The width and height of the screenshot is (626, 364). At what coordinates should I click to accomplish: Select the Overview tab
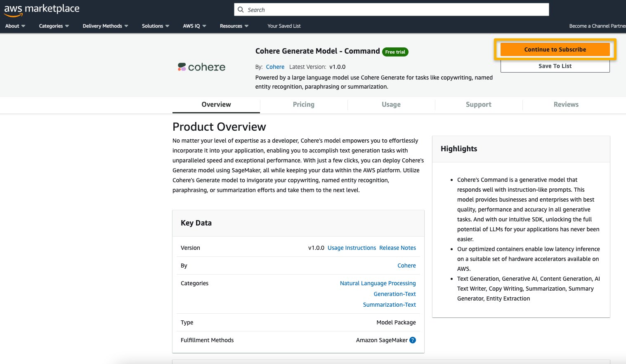[216, 105]
